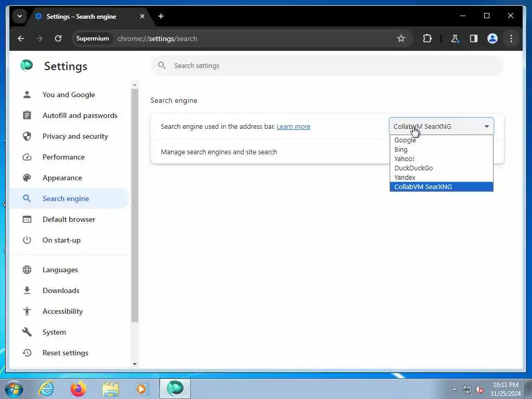Screen dimensions: 532x399
Task: Show hidden tray icons arrow
Action: 454,390
